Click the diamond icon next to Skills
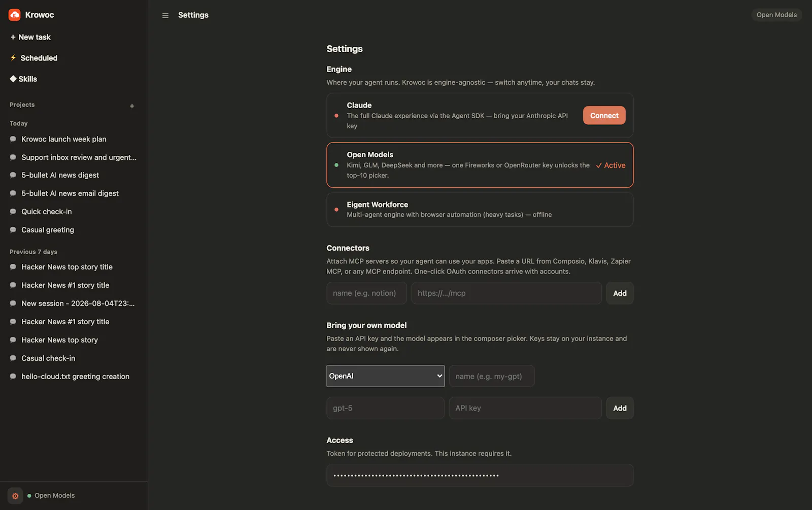Image resolution: width=812 pixels, height=510 pixels. (13, 79)
